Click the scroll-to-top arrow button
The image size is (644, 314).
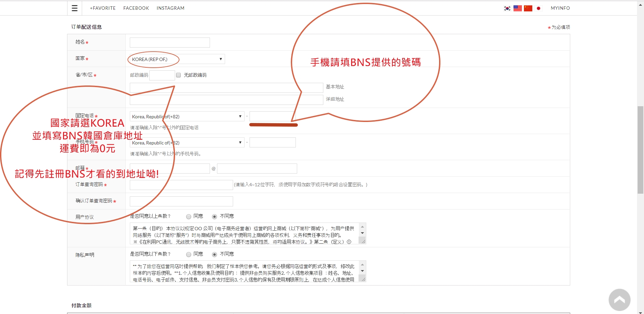tap(619, 300)
